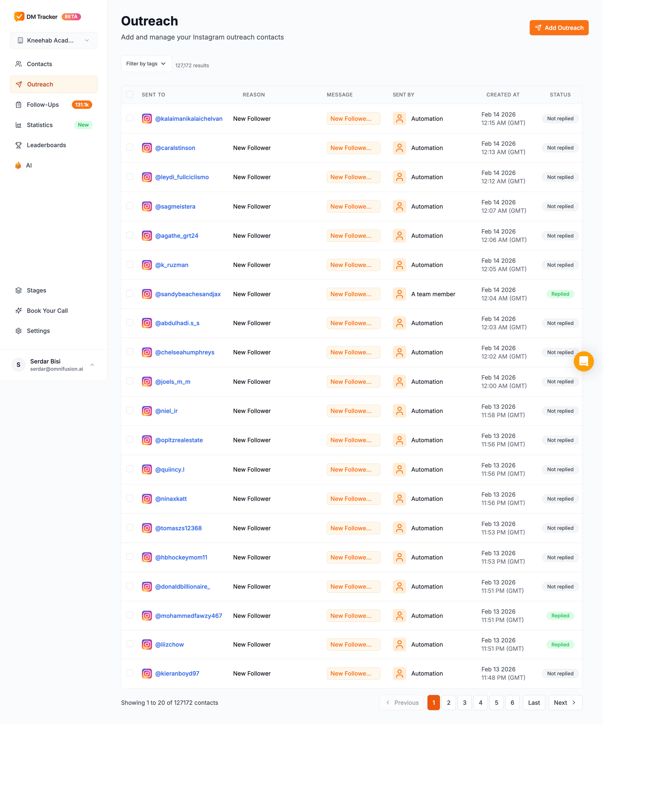Click the Add Outreach button
The width and height of the screenshot is (662, 812).
tap(559, 28)
